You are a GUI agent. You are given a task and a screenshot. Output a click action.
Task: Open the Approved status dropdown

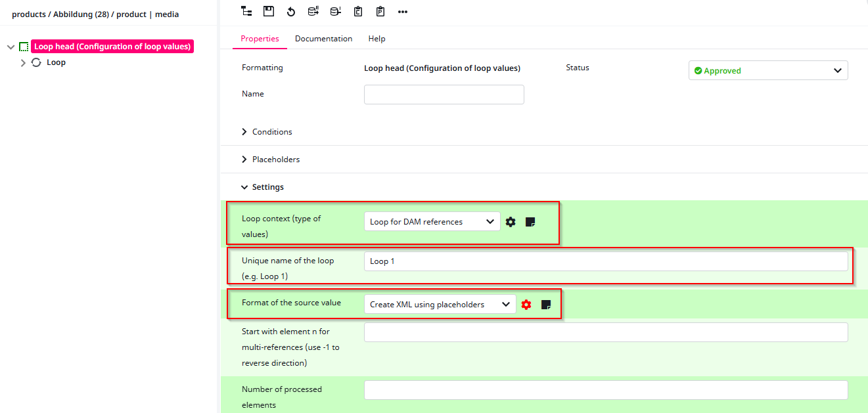(767, 71)
